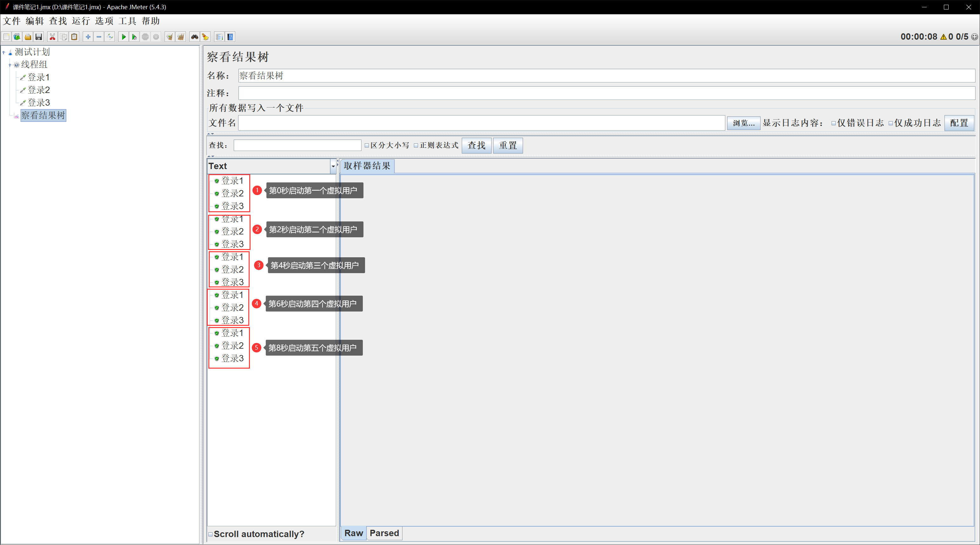This screenshot has height=545, width=980.
Task: Click the blue Help book icon
Action: 230,37
